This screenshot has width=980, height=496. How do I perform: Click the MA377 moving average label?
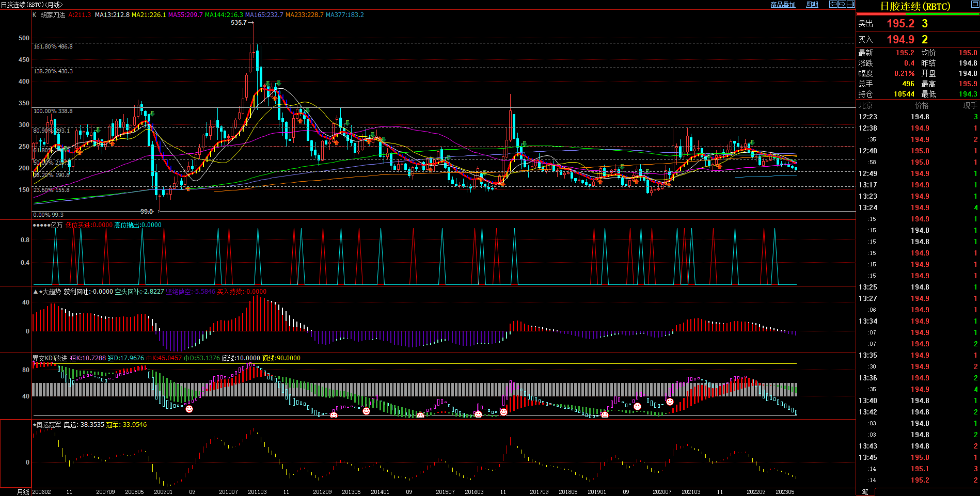click(x=344, y=15)
